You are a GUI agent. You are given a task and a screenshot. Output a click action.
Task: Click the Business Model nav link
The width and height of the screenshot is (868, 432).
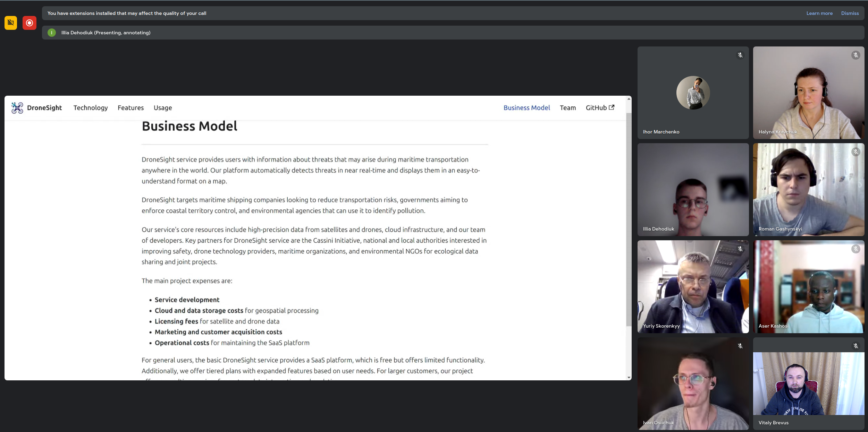click(x=526, y=108)
